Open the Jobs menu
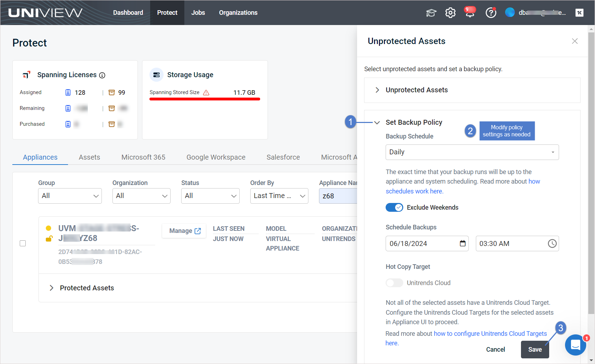The width and height of the screenshot is (595, 364). [x=198, y=13]
